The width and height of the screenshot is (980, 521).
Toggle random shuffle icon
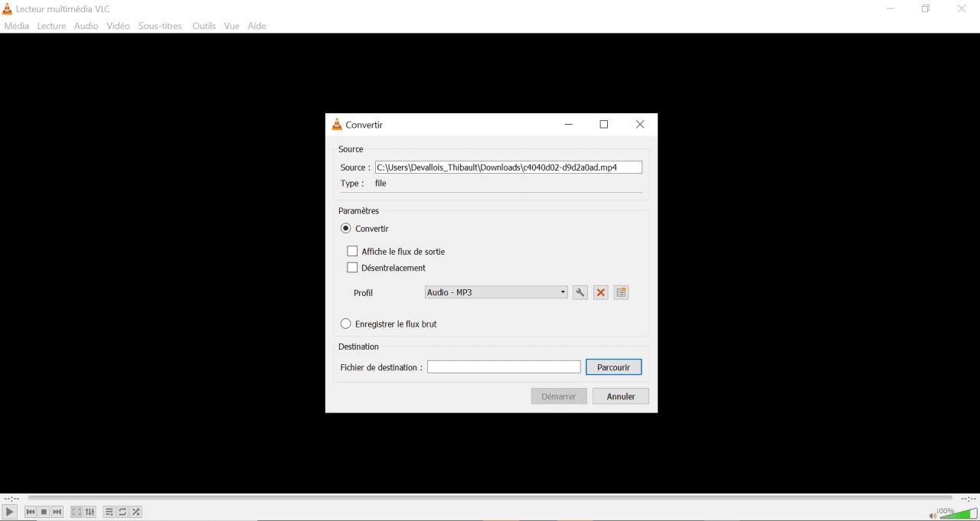[136, 512]
